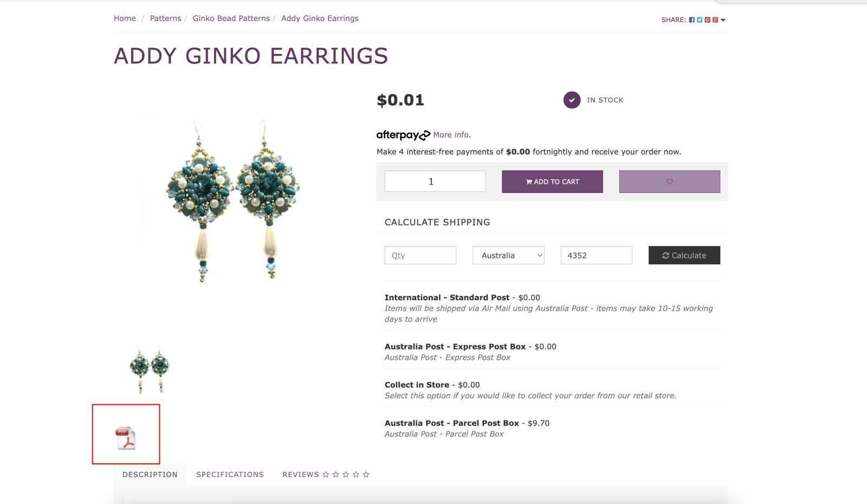
Task: Click the Pinterest share icon
Action: (707, 20)
